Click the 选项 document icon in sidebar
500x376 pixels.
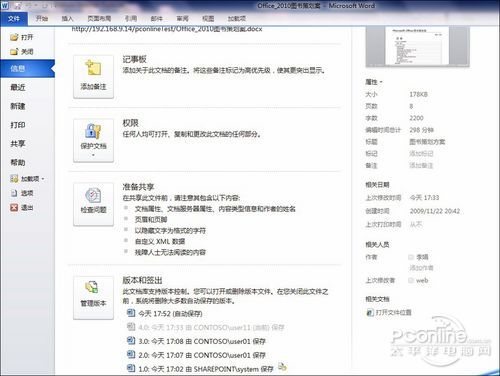tap(14, 193)
